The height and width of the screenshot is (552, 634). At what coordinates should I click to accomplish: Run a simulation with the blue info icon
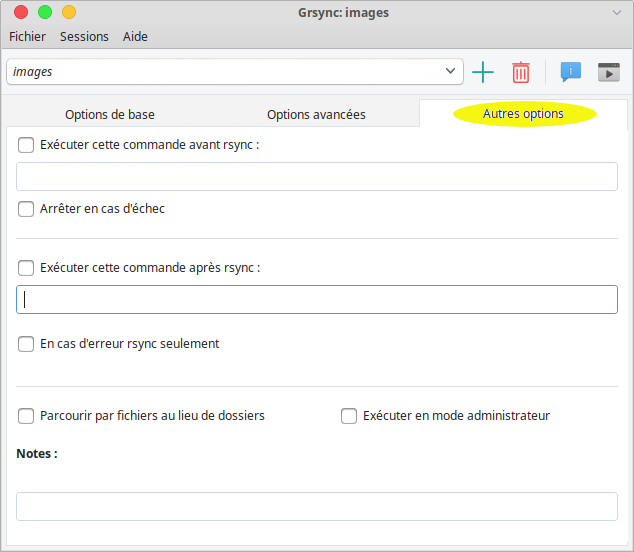[571, 72]
